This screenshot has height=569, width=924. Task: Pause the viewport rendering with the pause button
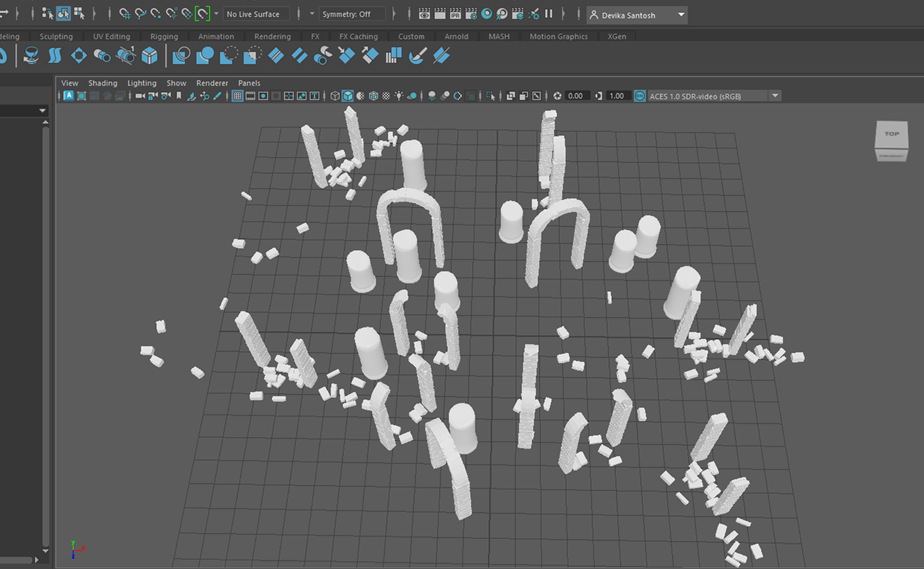tap(549, 12)
